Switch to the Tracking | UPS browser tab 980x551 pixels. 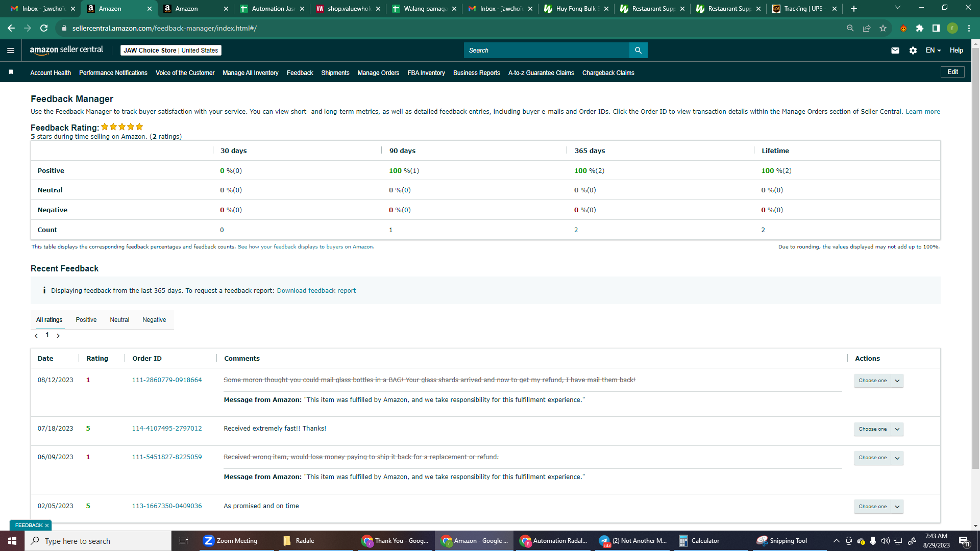pos(804,9)
